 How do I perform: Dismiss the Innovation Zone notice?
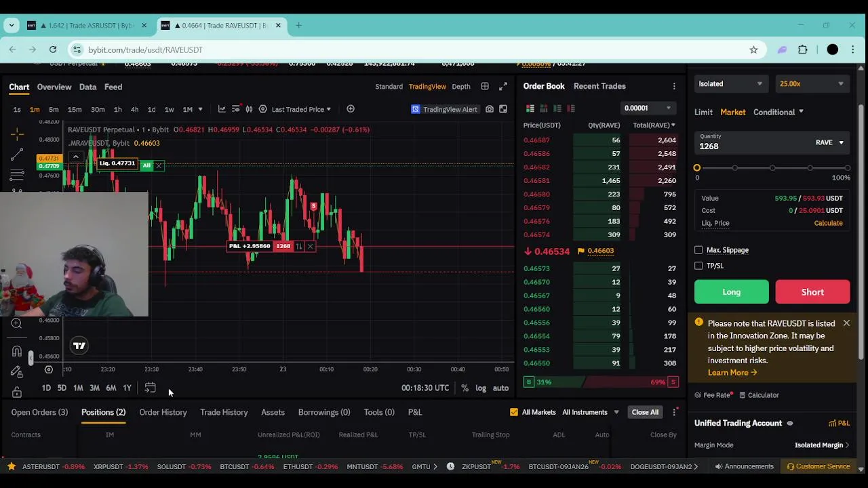(x=846, y=323)
